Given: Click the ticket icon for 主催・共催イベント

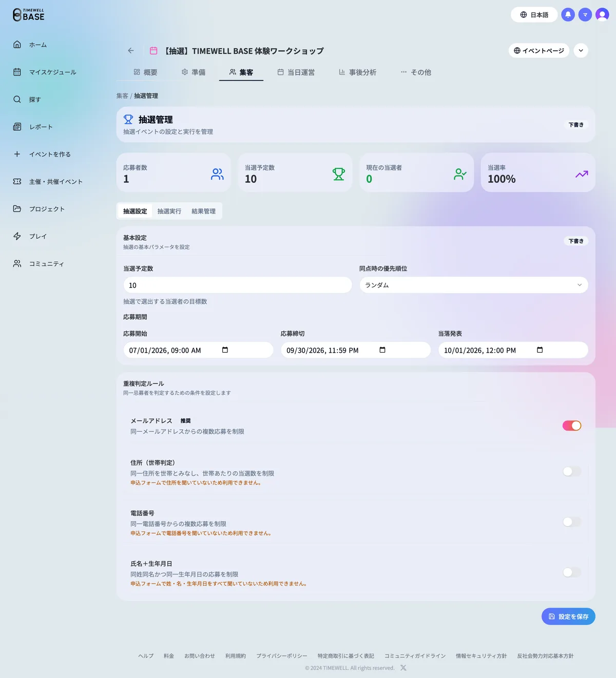Looking at the screenshot, I should point(17,181).
